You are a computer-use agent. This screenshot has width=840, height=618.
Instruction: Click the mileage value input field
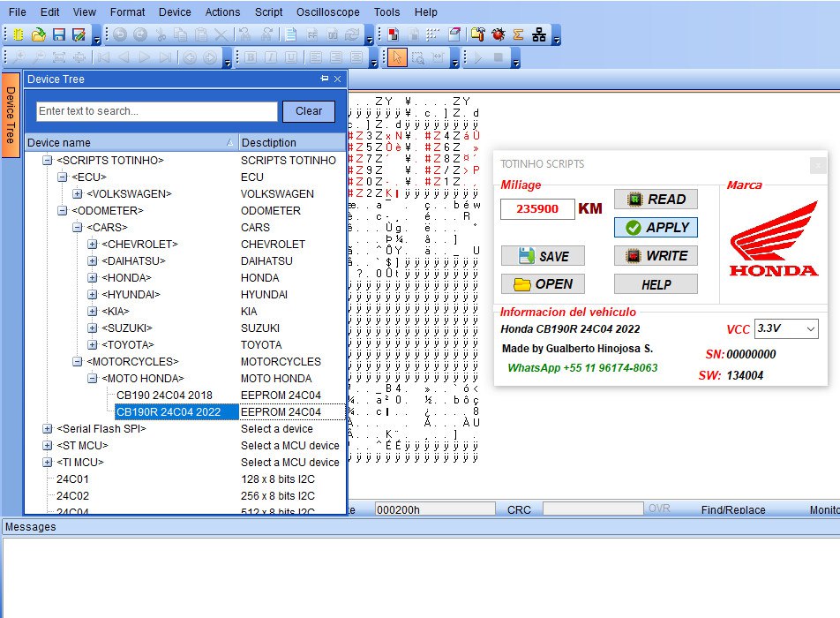click(536, 209)
